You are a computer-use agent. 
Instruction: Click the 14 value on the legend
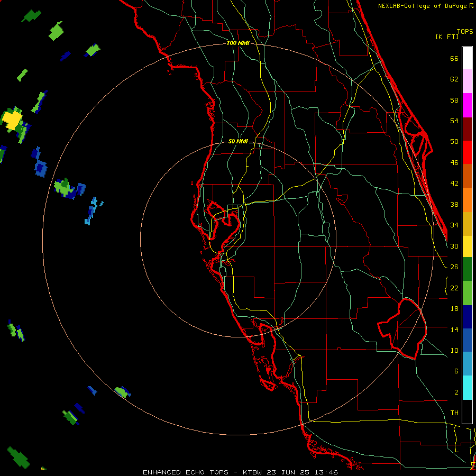pyautogui.click(x=454, y=329)
